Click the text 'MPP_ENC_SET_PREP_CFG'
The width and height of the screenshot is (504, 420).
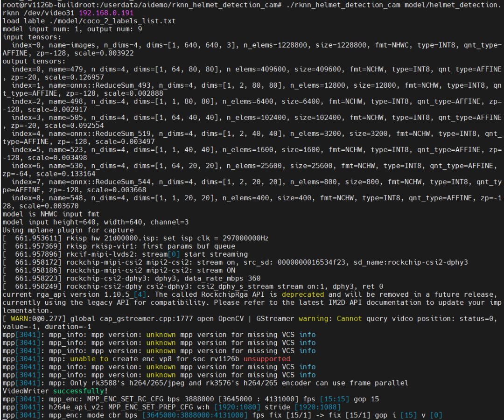click(150, 407)
